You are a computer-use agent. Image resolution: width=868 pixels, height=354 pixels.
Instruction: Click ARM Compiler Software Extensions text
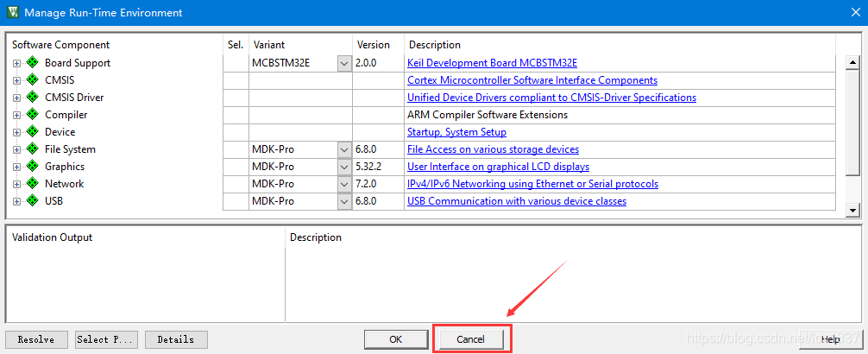[x=487, y=115]
